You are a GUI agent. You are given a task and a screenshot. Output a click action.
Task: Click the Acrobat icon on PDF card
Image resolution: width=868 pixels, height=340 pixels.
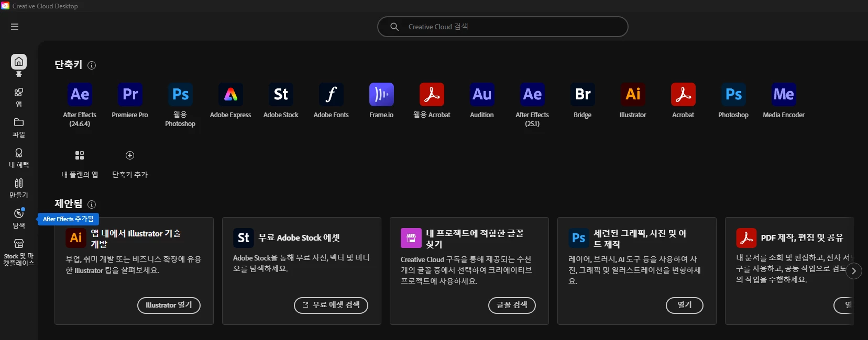[x=746, y=238]
